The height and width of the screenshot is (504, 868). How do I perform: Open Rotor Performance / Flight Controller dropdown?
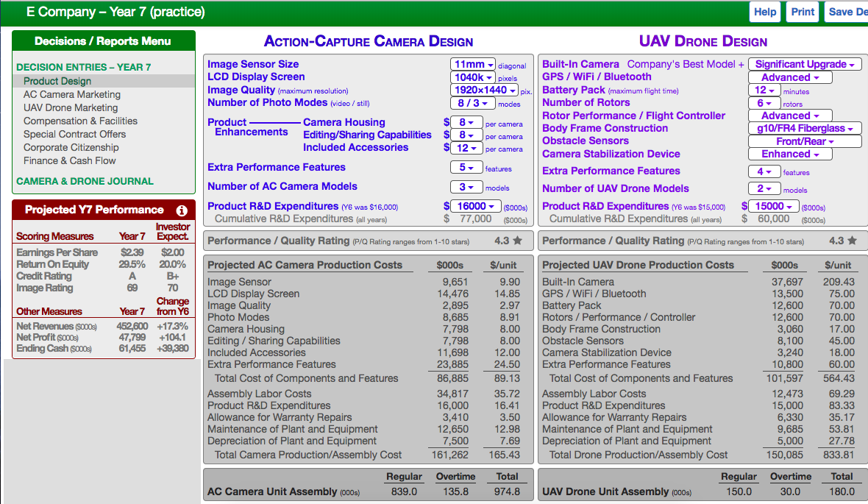(790, 116)
